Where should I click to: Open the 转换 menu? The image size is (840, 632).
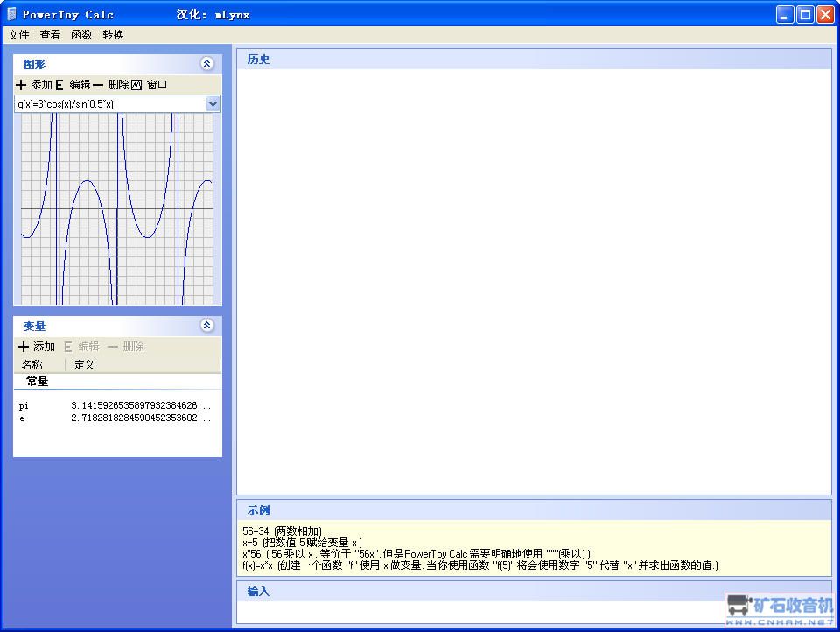click(113, 35)
